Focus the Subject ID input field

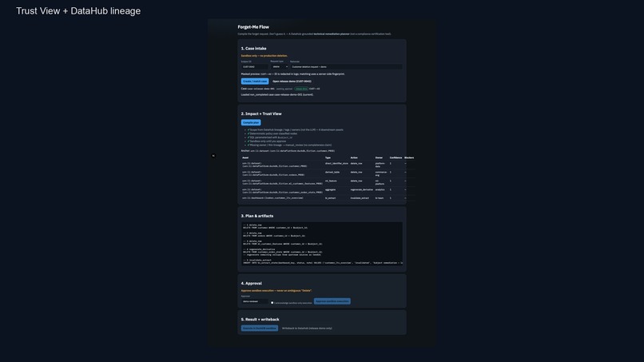pyautogui.click(x=255, y=66)
